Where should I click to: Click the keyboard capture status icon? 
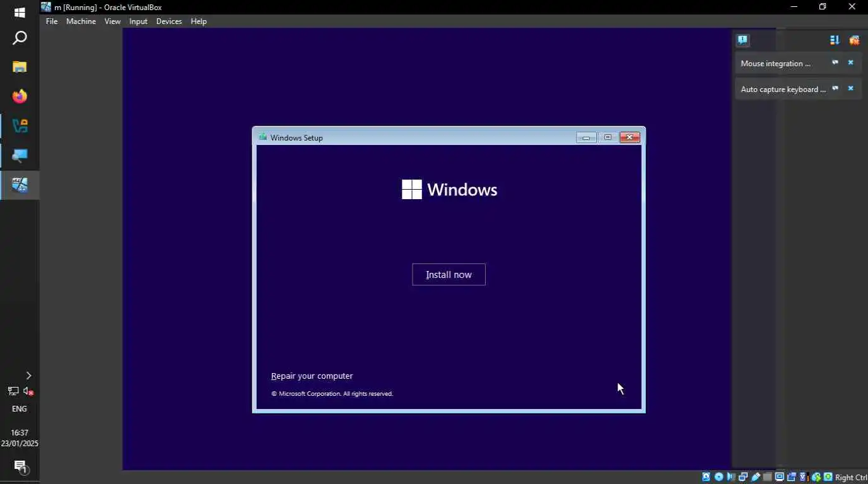pyautogui.click(x=828, y=477)
